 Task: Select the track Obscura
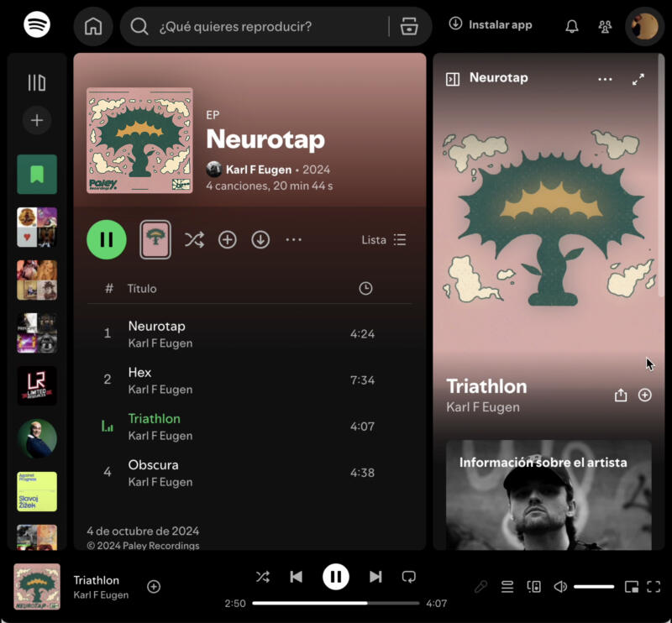pos(251,473)
